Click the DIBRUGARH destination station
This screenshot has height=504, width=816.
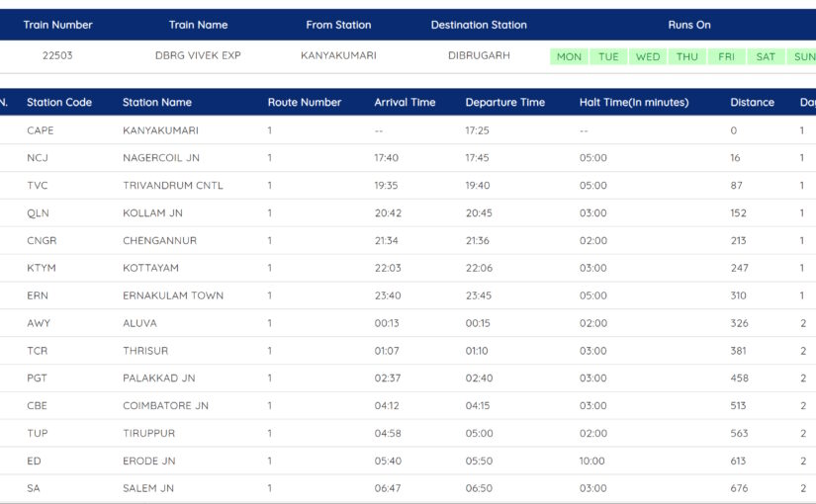479,56
